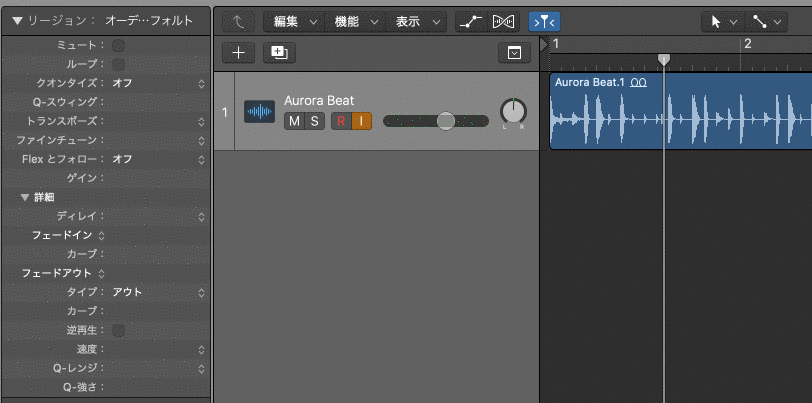Open the クオンタイズ popup set to オフ
Viewport: 812px width, 403px height.
point(158,83)
